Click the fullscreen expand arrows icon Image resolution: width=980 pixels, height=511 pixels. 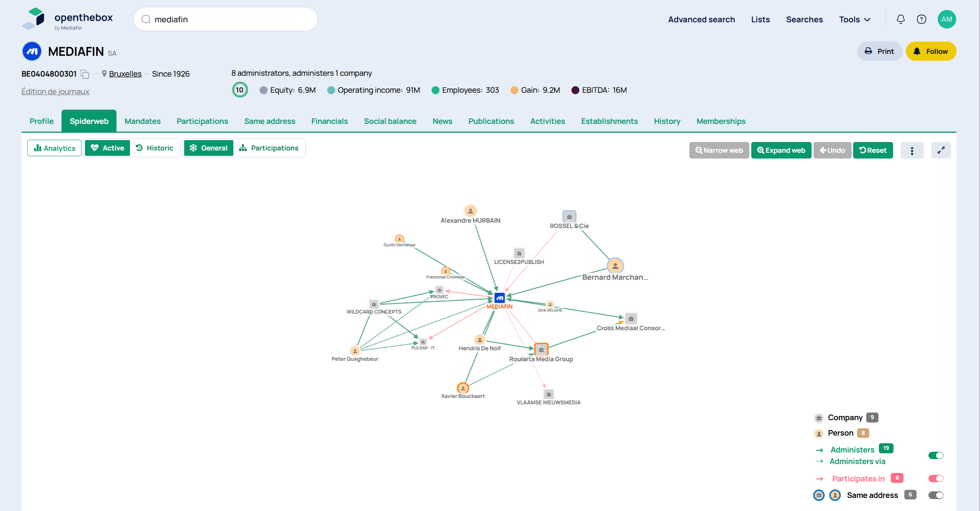tap(941, 150)
